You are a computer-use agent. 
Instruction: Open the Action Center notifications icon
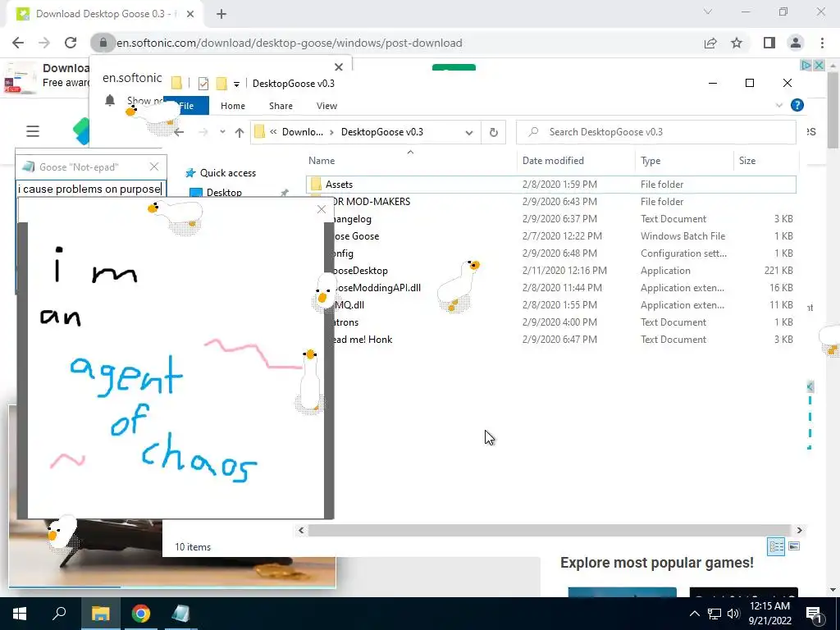click(x=813, y=614)
